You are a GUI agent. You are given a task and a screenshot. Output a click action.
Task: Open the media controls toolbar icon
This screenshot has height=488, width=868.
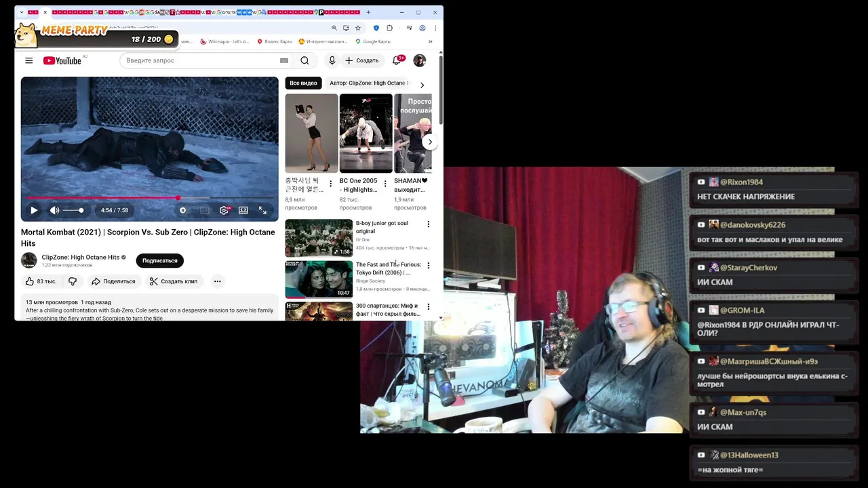(x=409, y=28)
